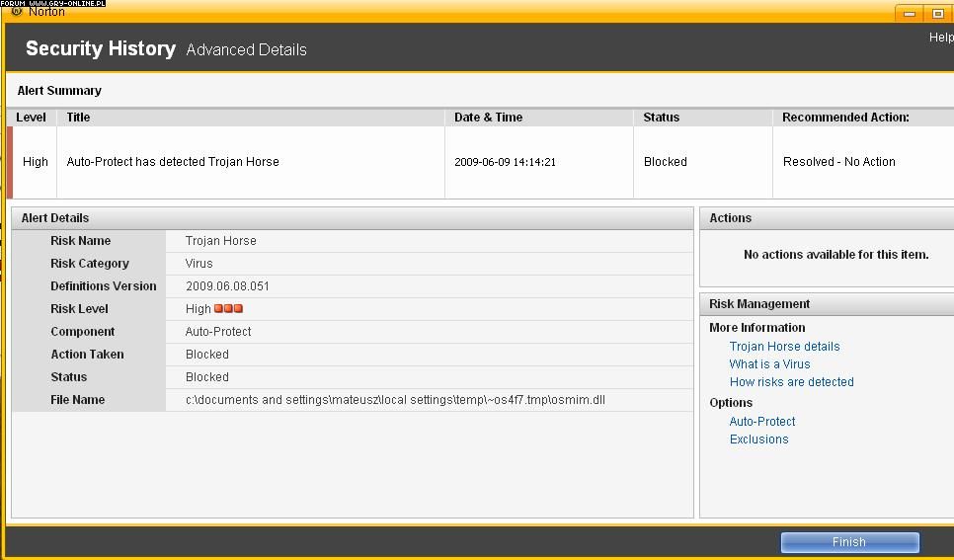Select the Definitions Version value 2009.06.08.051

coord(227,286)
